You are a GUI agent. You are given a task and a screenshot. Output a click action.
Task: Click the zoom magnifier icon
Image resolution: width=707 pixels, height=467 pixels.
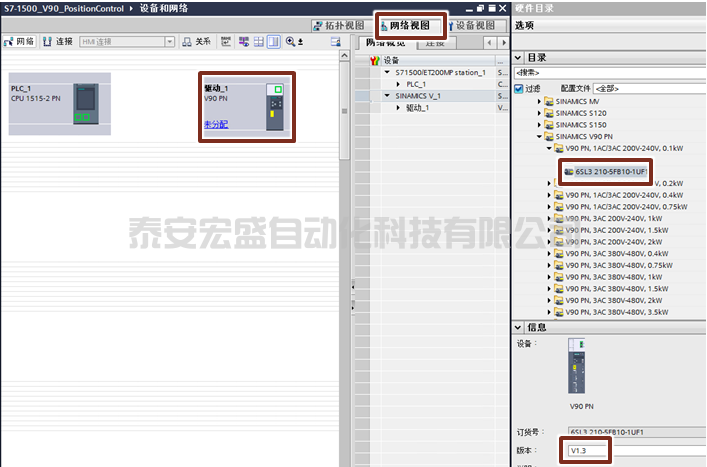click(x=290, y=41)
